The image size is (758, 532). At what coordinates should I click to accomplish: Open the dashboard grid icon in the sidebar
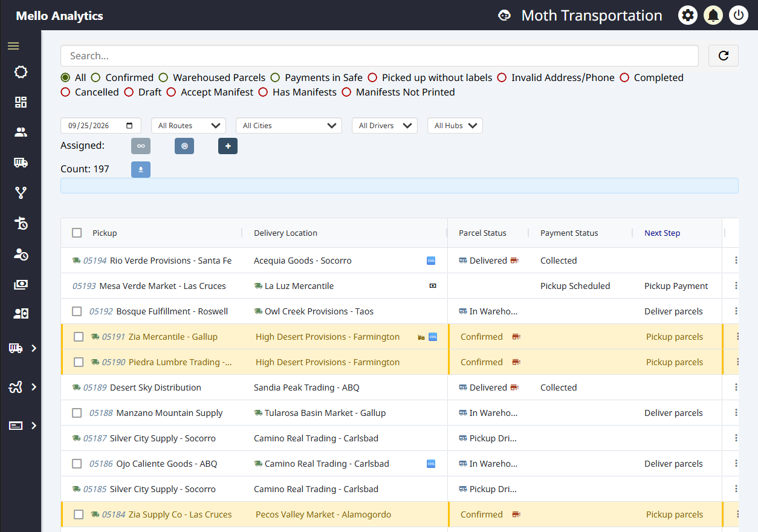coord(21,102)
